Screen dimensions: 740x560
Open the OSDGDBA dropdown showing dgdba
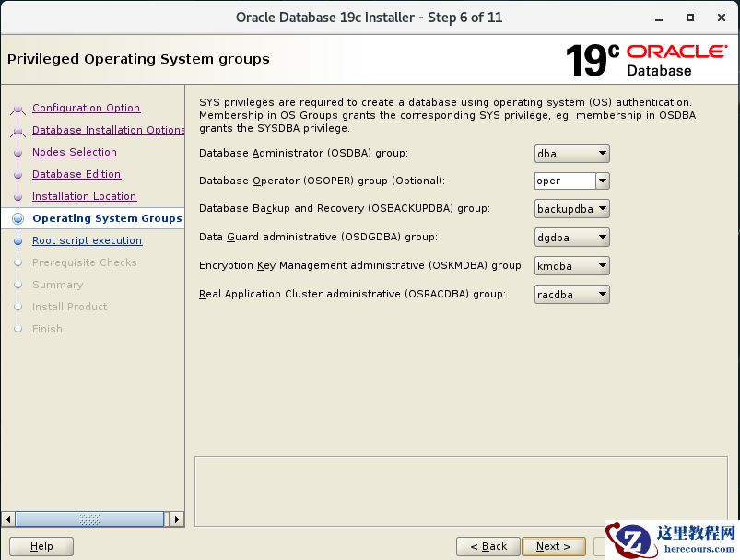click(x=571, y=238)
